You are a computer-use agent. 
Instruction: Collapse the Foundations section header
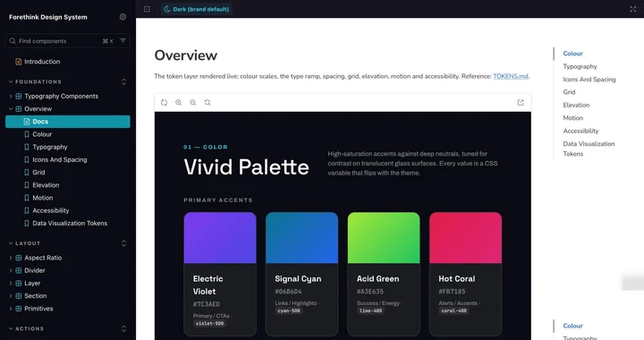[x=35, y=81]
